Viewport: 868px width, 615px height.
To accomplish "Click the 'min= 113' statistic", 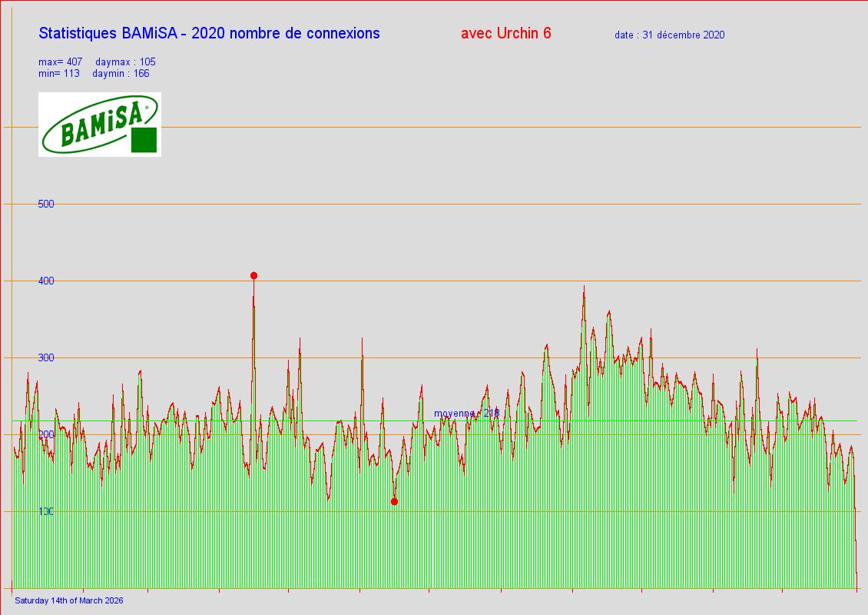I will coord(59,74).
